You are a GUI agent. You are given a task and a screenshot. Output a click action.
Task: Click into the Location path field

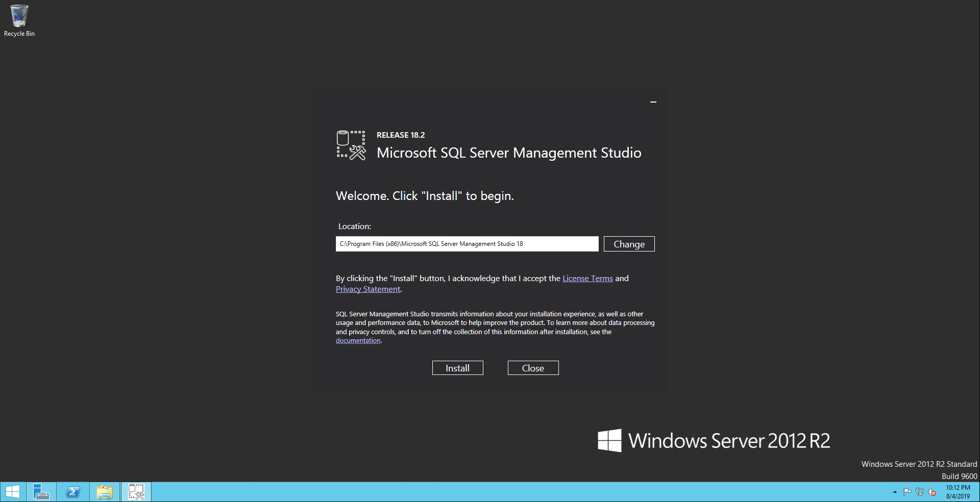click(467, 244)
